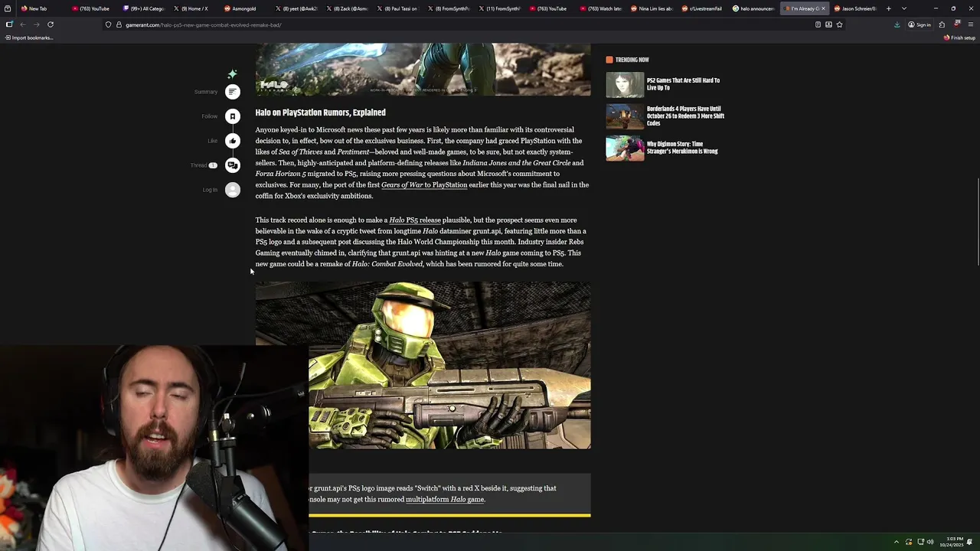Click the taskbar volume speaker icon
This screenshot has width=980, height=551.
[x=930, y=542]
